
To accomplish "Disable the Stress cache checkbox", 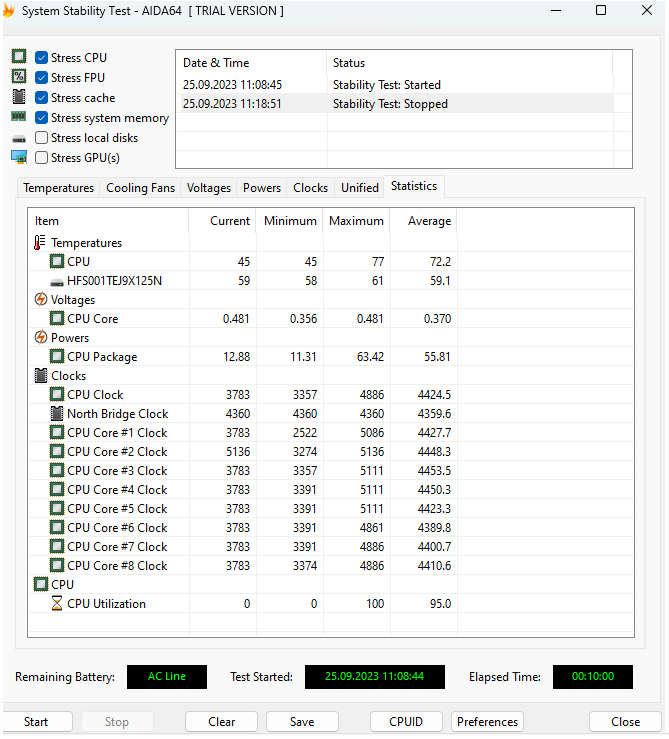I will [41, 98].
